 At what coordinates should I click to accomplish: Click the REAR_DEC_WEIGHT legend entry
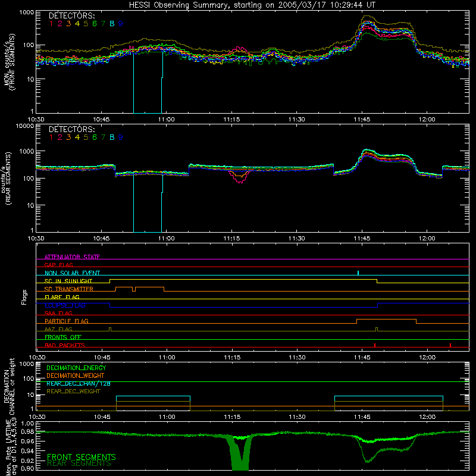[73, 392]
